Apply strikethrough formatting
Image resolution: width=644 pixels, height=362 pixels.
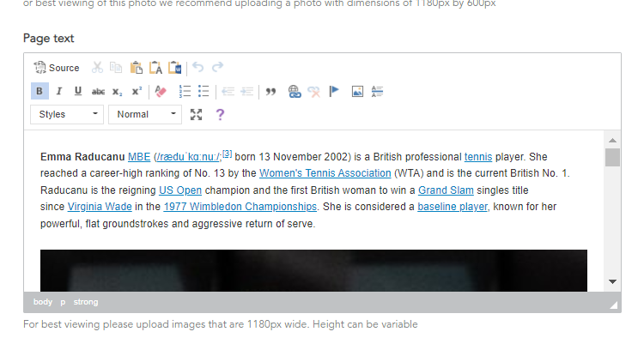click(98, 91)
